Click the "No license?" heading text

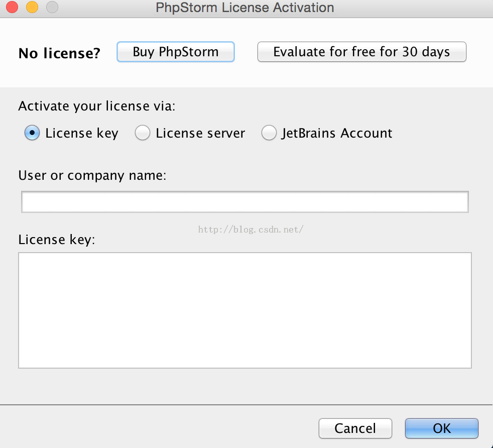click(x=59, y=53)
